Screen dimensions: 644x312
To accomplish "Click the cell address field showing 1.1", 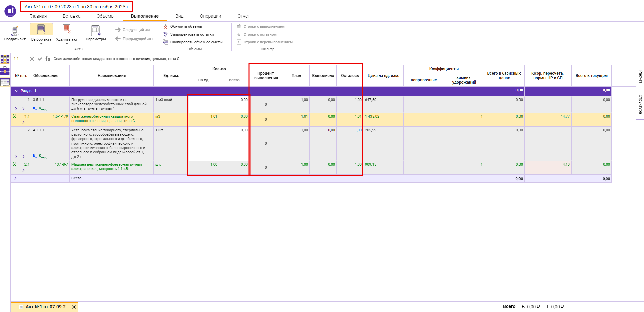I will click(x=20, y=59).
